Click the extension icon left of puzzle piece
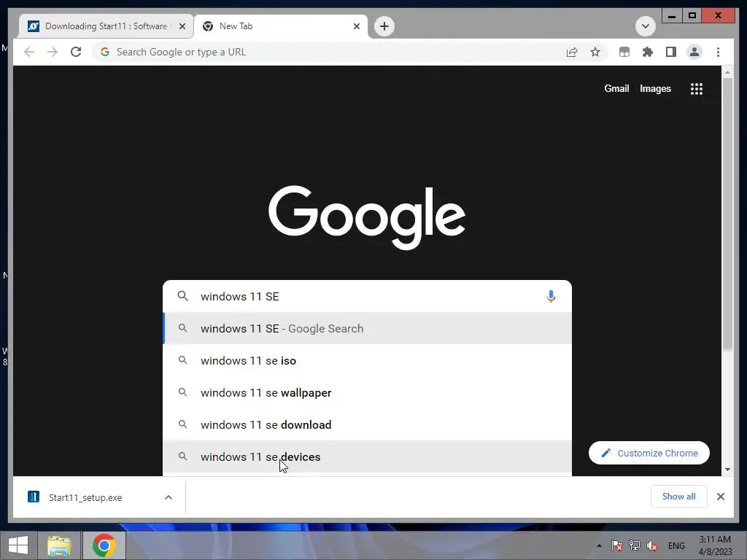 pos(624,52)
